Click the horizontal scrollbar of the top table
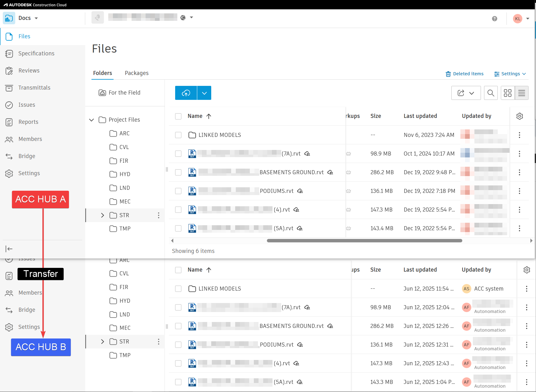The height and width of the screenshot is (392, 536). (x=365, y=240)
